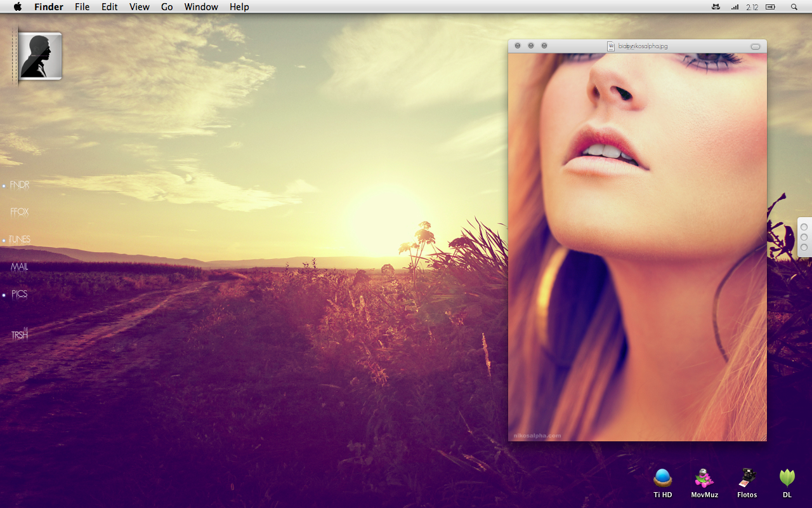This screenshot has height=508, width=812.
Task: Zoom the image window with third title button
Action: click(544, 46)
